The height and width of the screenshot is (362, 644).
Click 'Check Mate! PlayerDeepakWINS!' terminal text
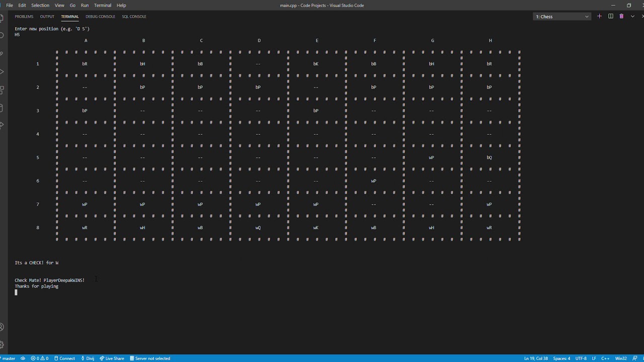point(49,281)
